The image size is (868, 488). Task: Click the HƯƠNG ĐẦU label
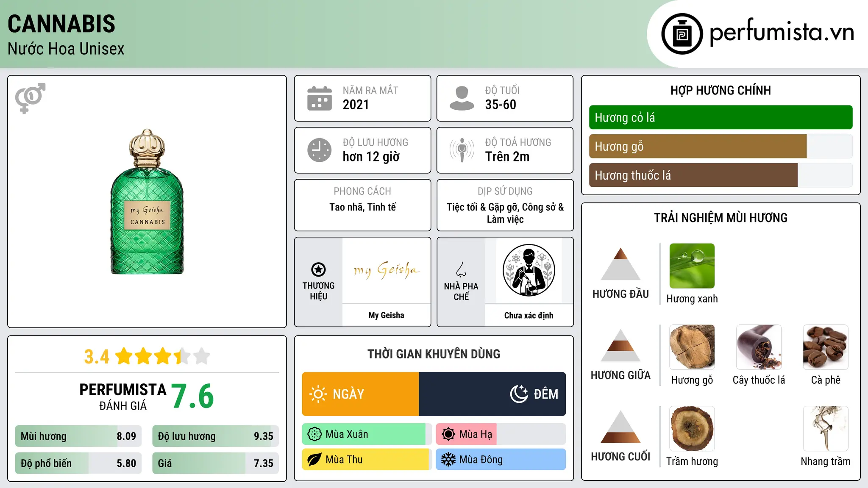coord(620,294)
